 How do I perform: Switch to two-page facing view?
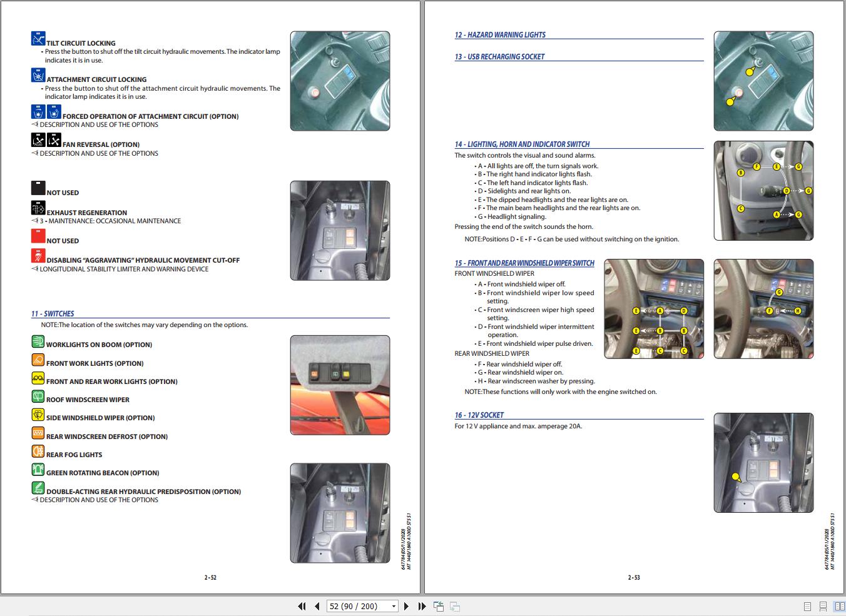(x=839, y=607)
